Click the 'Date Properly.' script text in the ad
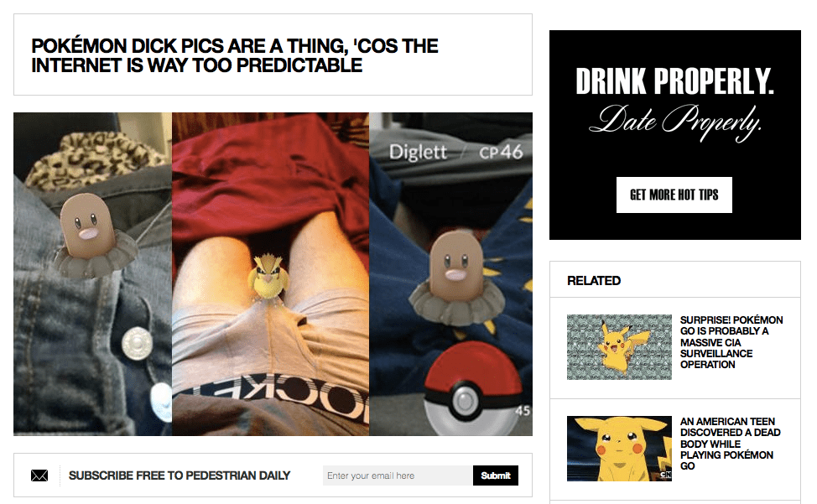The width and height of the screenshot is (817, 504). coord(674,122)
